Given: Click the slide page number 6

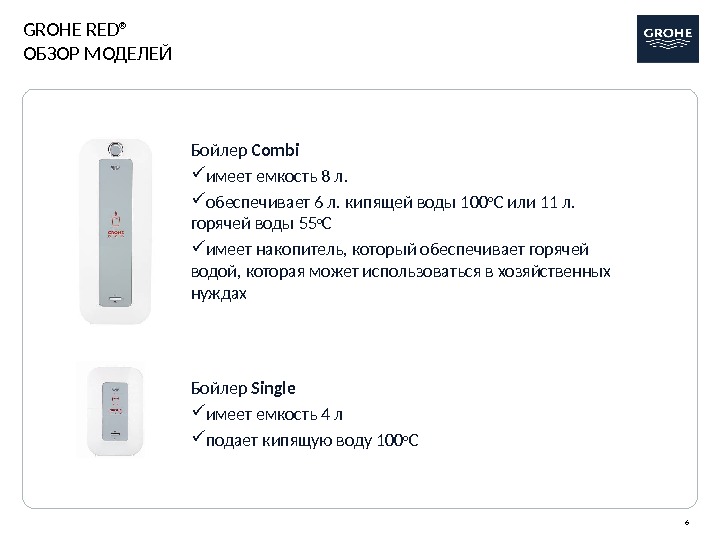Looking at the screenshot, I should pos(688,523).
